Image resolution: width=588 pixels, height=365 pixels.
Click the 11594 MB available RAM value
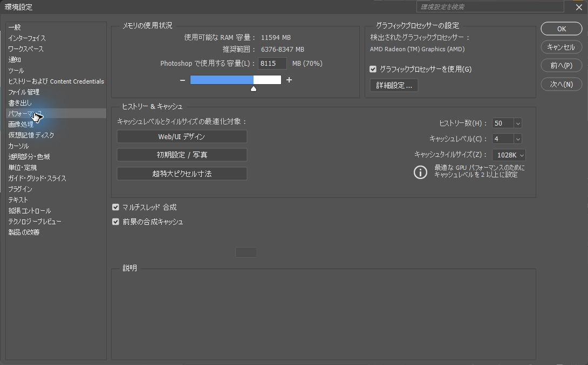coord(276,38)
